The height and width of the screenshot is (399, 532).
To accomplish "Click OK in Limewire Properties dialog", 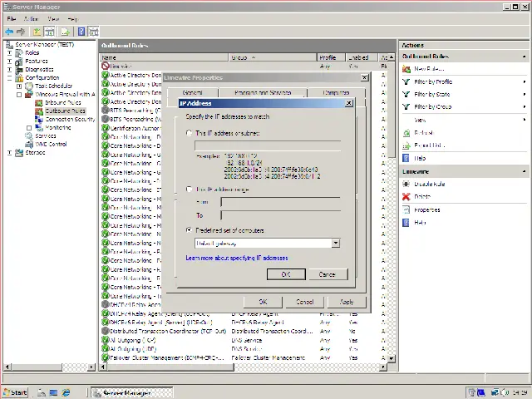I will [x=263, y=302].
